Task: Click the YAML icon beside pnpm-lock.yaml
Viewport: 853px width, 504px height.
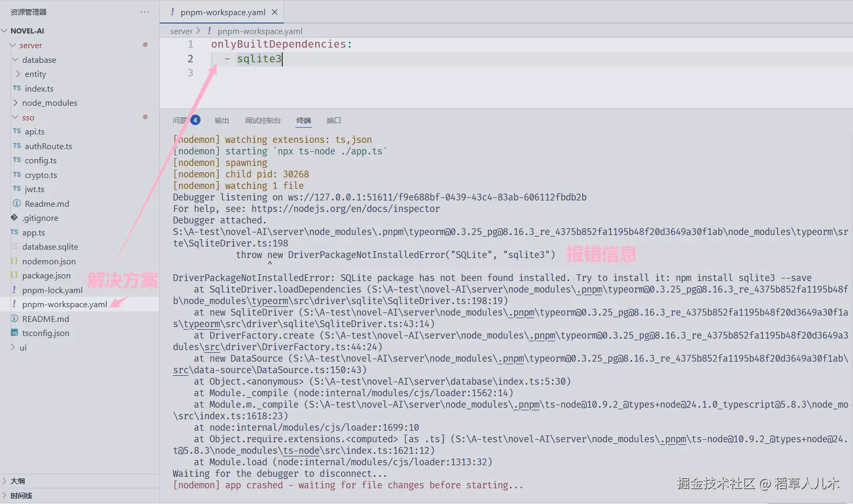Action: click(14, 290)
